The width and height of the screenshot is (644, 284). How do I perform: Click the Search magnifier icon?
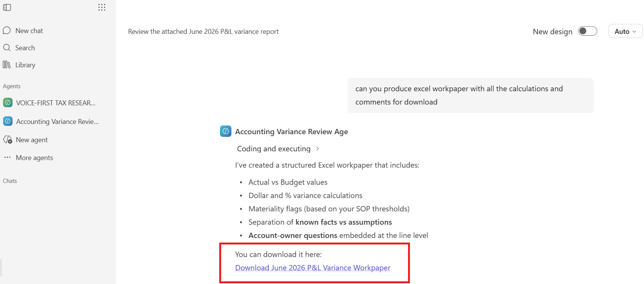click(x=7, y=48)
